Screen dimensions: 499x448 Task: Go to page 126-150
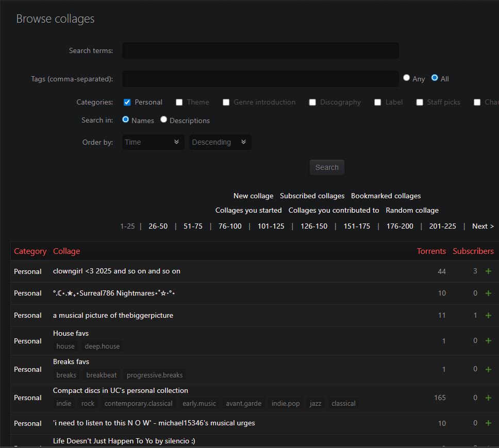pyautogui.click(x=314, y=226)
